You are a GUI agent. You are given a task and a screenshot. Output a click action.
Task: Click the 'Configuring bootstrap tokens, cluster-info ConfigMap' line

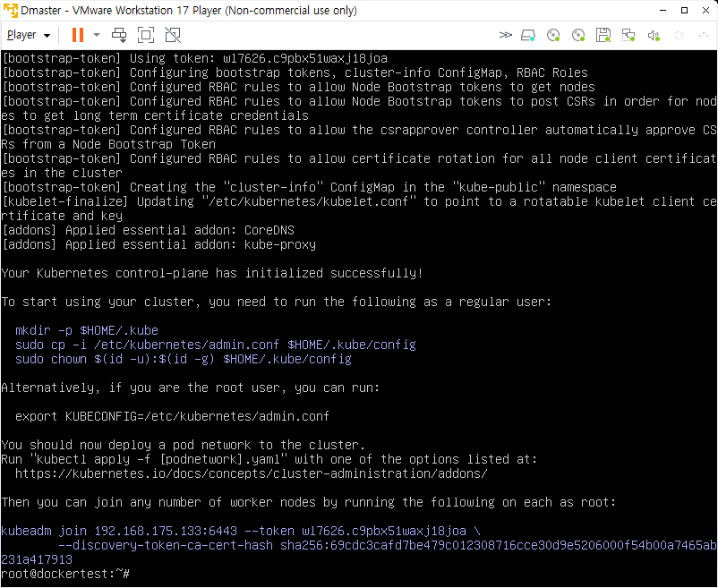click(x=295, y=72)
